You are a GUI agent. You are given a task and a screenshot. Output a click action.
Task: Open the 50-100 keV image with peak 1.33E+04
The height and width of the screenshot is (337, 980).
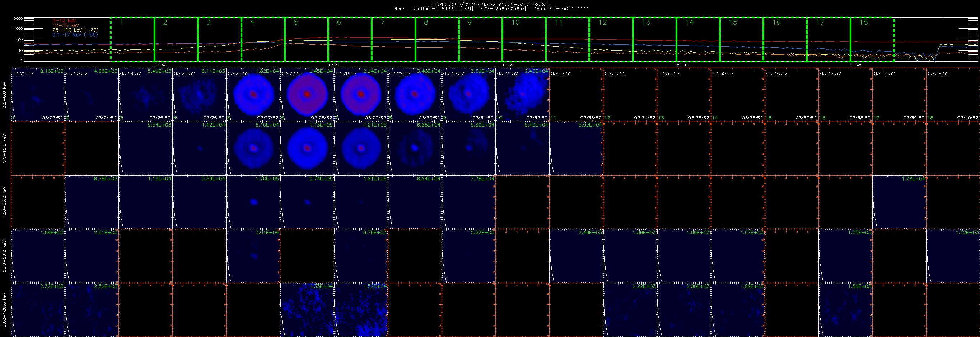tap(307, 310)
